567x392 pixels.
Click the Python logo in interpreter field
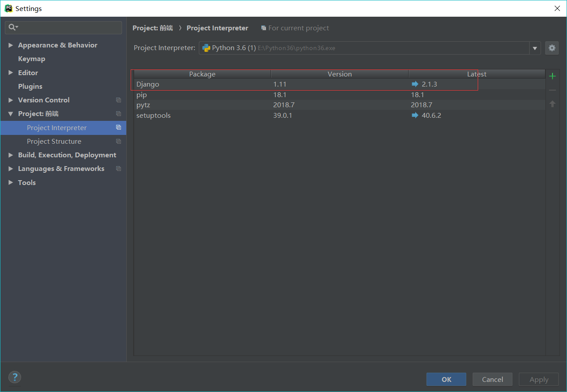tap(206, 48)
